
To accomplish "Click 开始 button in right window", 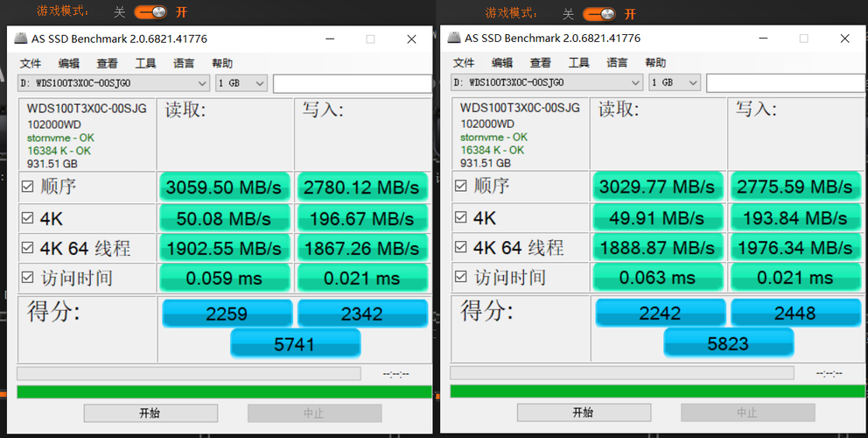I will 584,413.
